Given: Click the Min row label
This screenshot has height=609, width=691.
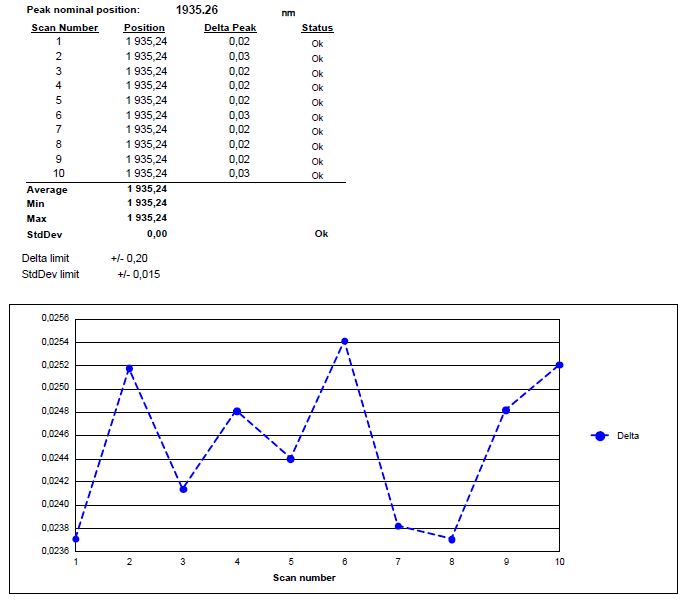Looking at the screenshot, I should 35,204.
